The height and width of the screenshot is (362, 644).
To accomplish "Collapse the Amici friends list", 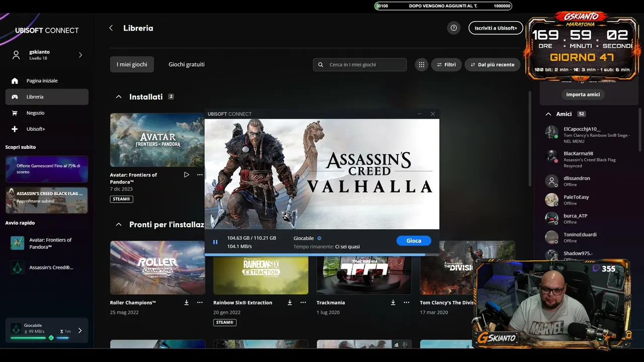I will [x=548, y=114].
